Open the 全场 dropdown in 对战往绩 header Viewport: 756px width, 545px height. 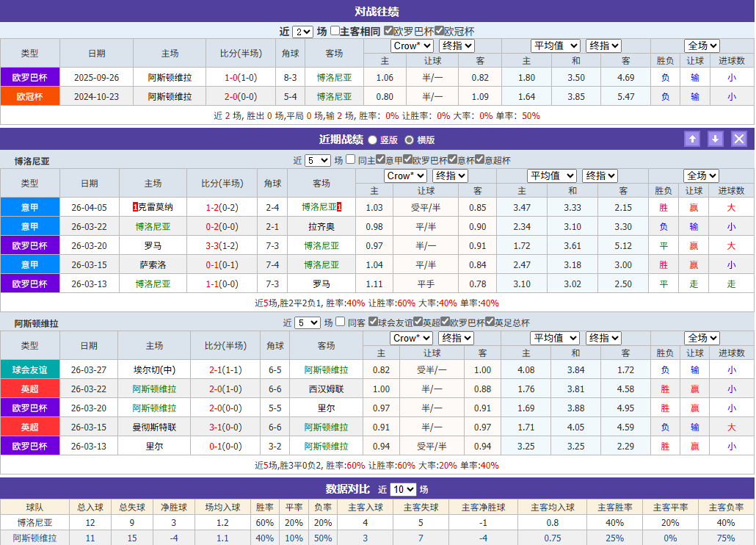pos(701,45)
